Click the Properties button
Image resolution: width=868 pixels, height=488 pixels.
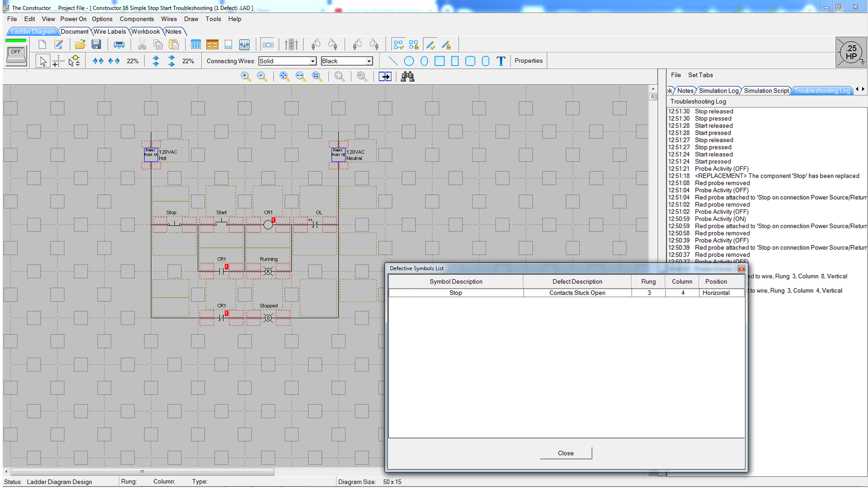point(528,61)
